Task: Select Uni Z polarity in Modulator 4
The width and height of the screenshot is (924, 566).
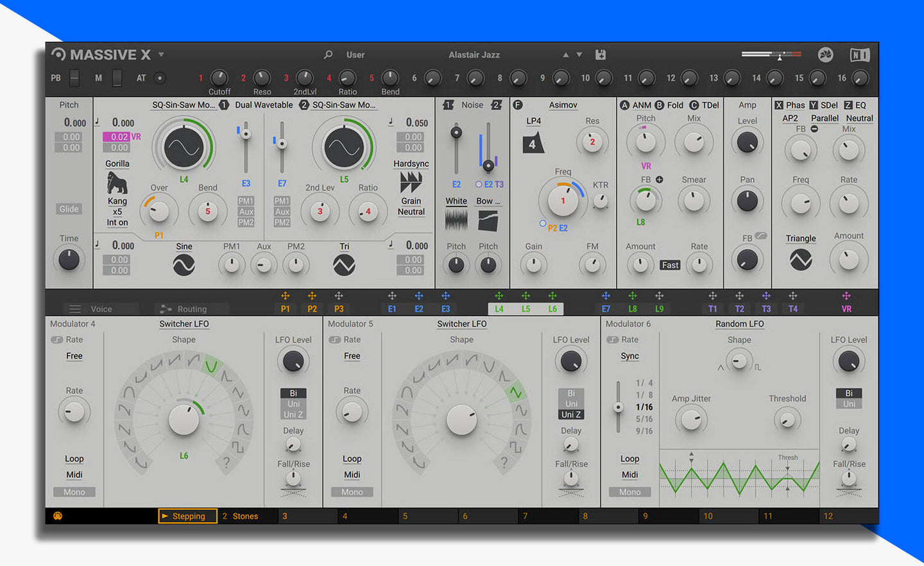Action: pyautogui.click(x=293, y=415)
